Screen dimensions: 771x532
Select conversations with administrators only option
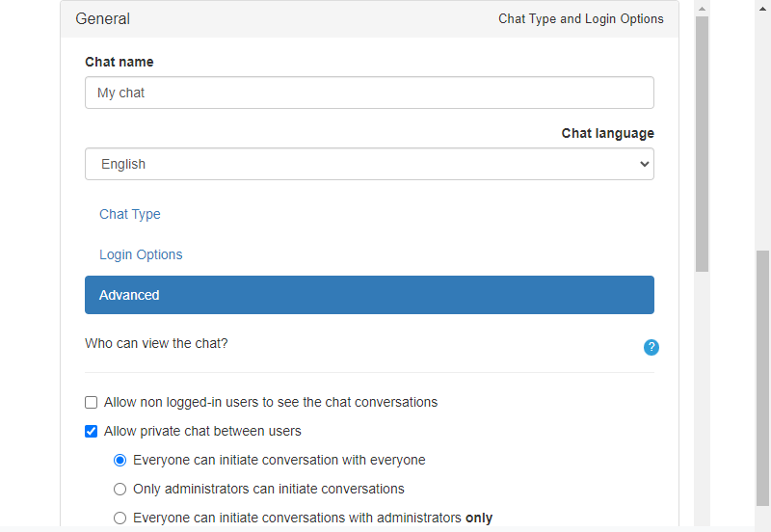click(x=120, y=518)
